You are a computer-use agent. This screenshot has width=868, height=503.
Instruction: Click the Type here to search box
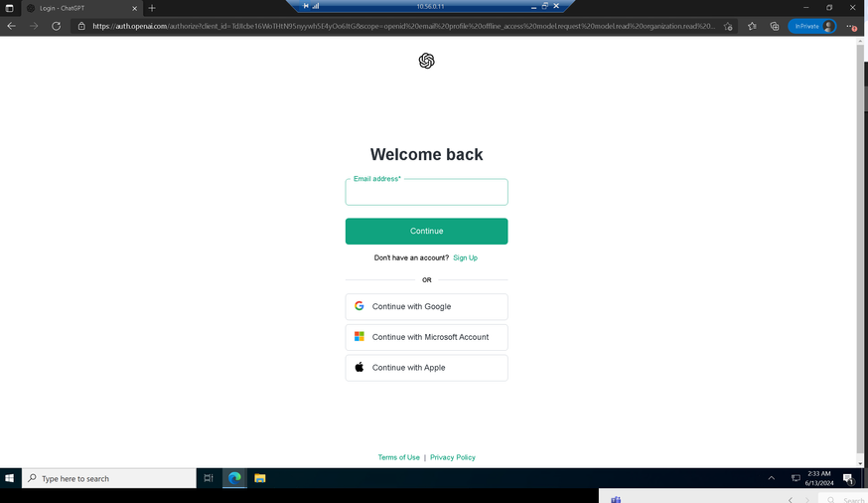point(109,478)
